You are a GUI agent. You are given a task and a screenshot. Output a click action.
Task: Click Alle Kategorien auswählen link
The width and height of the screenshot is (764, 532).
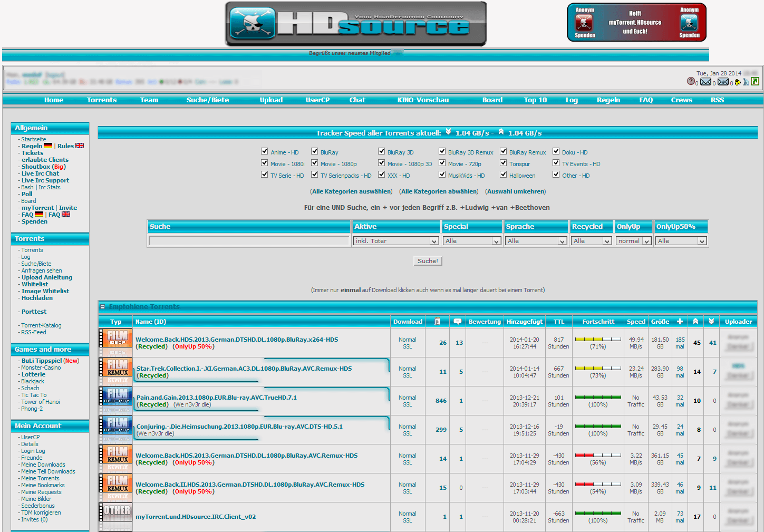click(351, 191)
